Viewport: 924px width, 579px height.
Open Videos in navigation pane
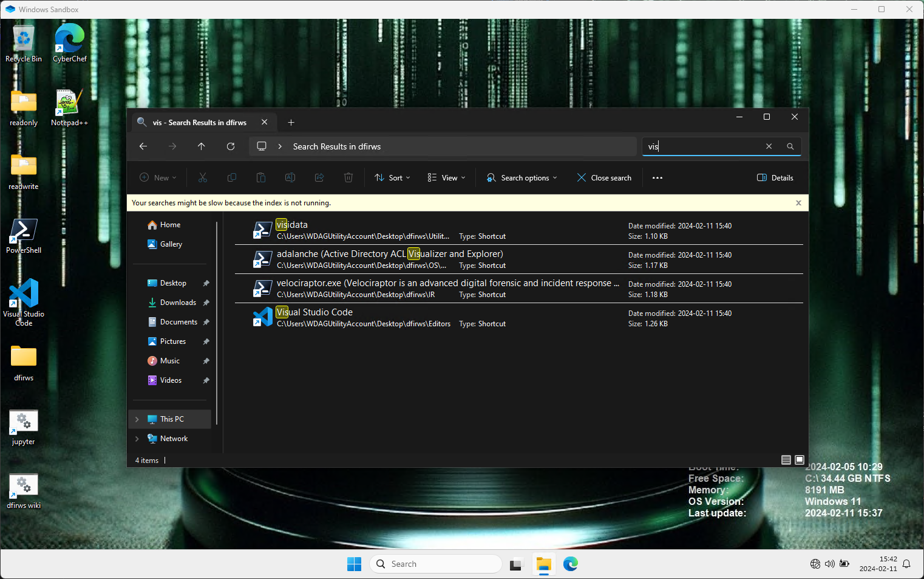pyautogui.click(x=171, y=380)
